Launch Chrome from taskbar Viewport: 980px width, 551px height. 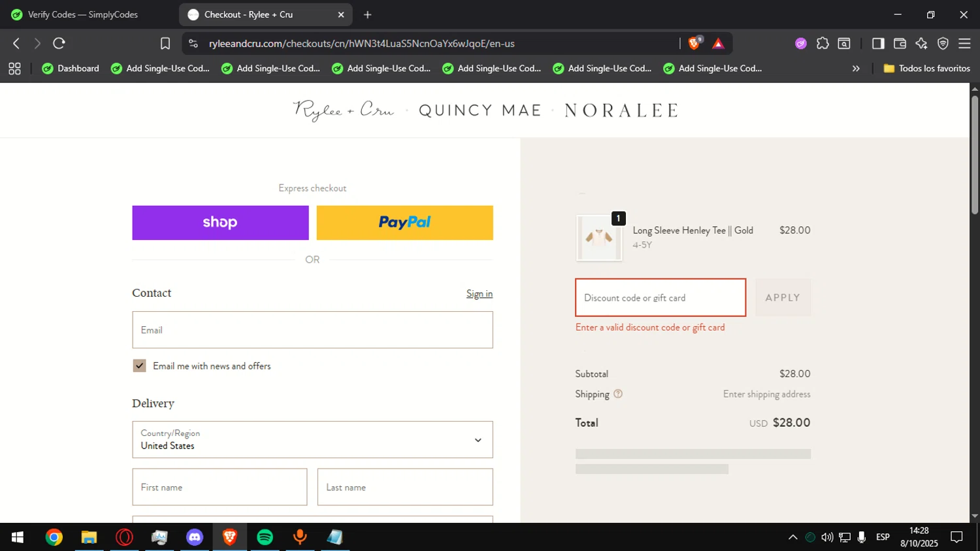[x=54, y=537]
